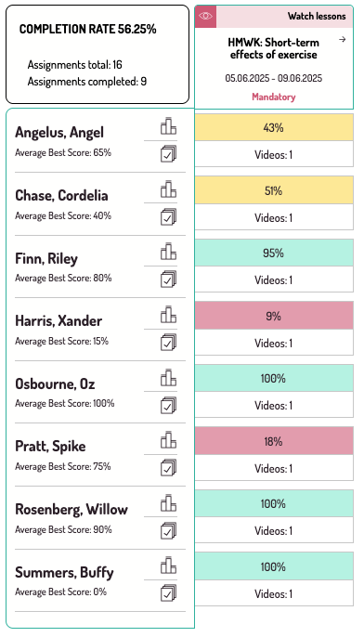Open checklist icon for Angelus, Angel
The height and width of the screenshot is (637, 364).
168,154
